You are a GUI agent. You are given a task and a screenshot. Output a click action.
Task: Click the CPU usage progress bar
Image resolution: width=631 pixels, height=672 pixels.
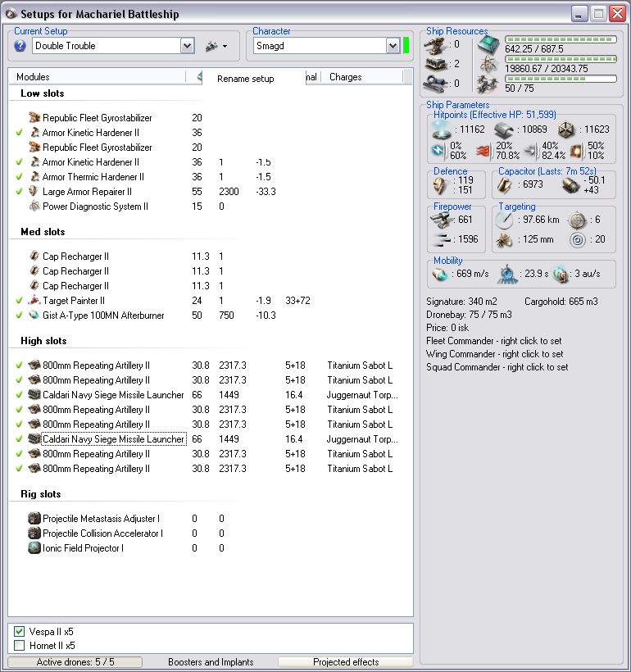pos(561,39)
